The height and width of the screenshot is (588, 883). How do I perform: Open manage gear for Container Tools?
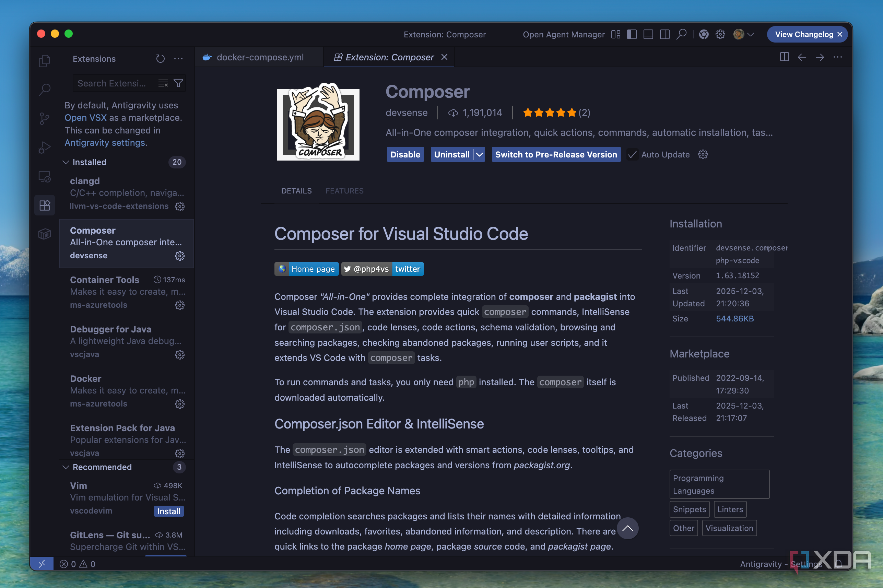(180, 305)
